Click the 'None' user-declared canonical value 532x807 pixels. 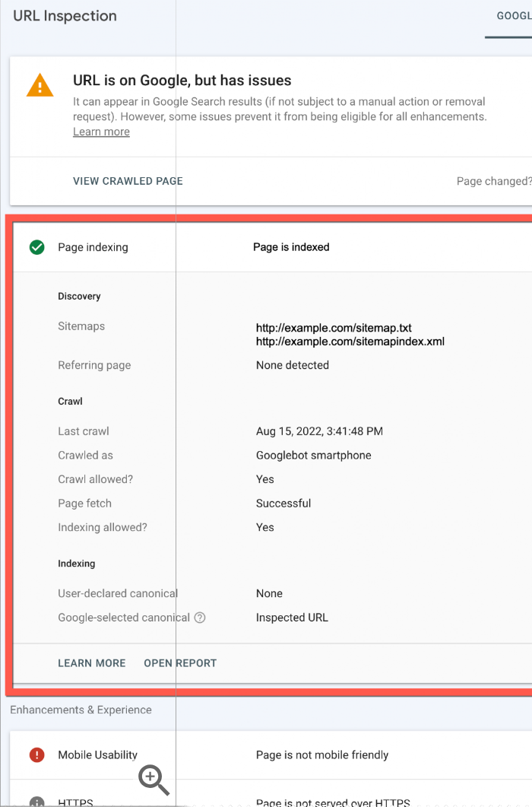[x=269, y=593]
